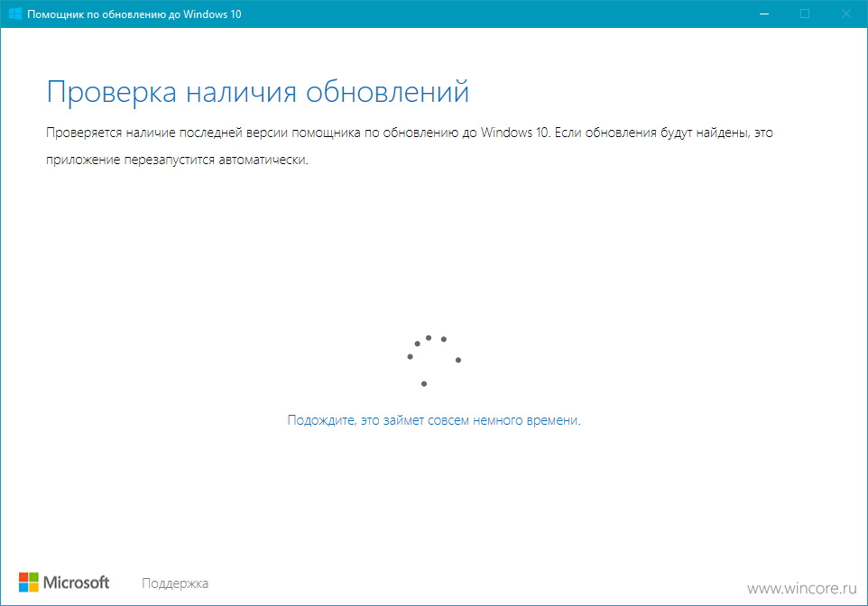Close the Windows 10 update assistant window
Image resolution: width=868 pixels, height=606 pixels.
pyautogui.click(x=845, y=14)
